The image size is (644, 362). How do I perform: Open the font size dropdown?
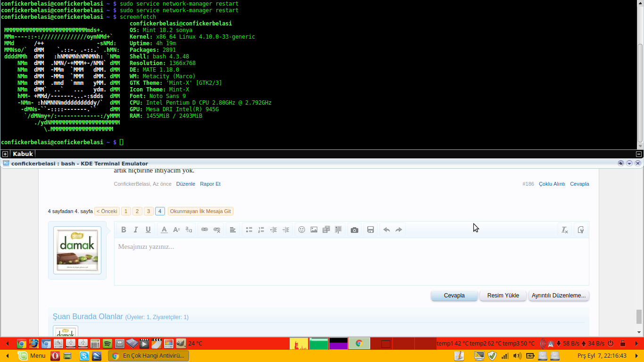pos(176,230)
